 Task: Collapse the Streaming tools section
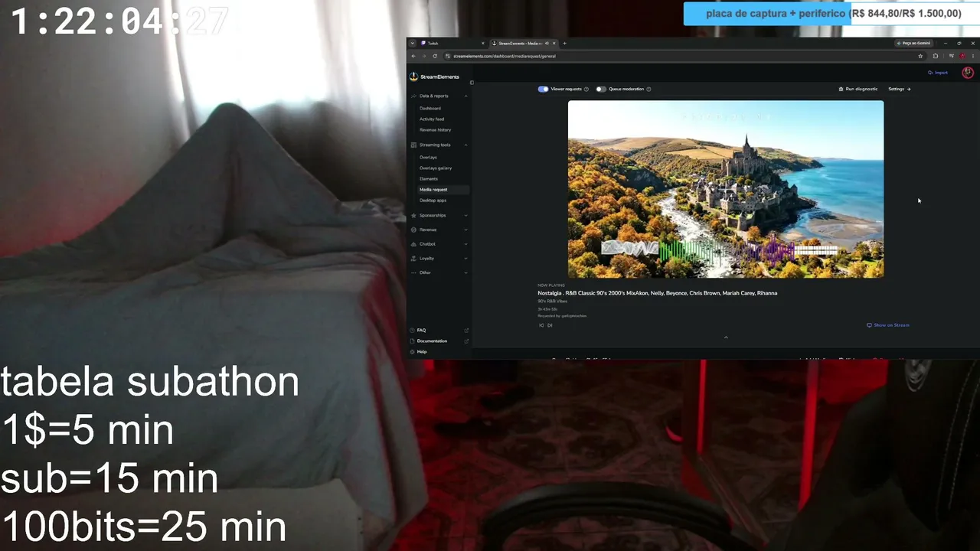click(x=466, y=145)
